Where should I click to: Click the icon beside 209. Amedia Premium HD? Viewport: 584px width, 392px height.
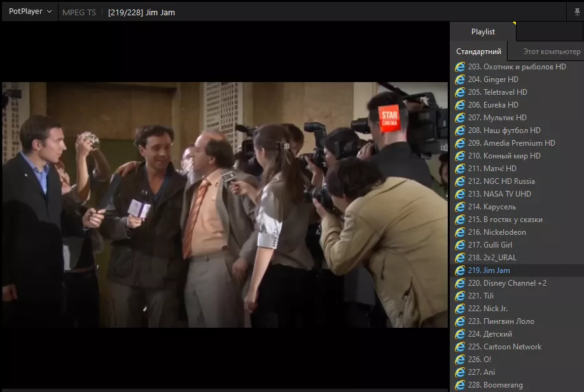(460, 143)
